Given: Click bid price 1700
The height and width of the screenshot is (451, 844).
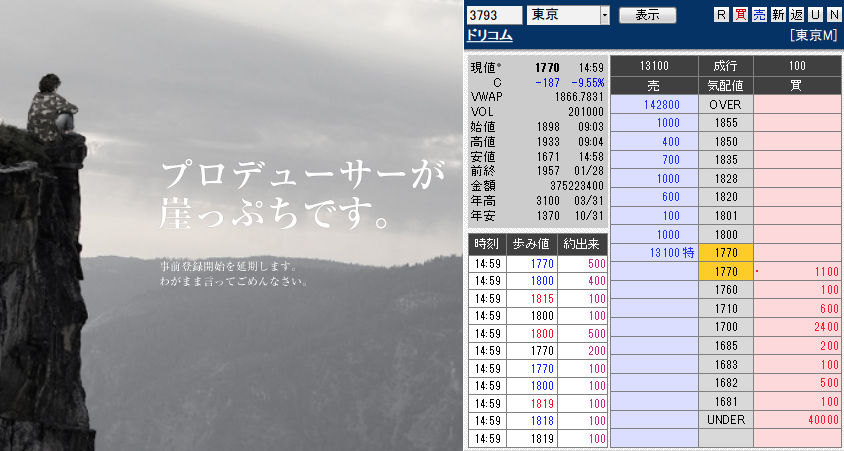Looking at the screenshot, I should coord(726,327).
